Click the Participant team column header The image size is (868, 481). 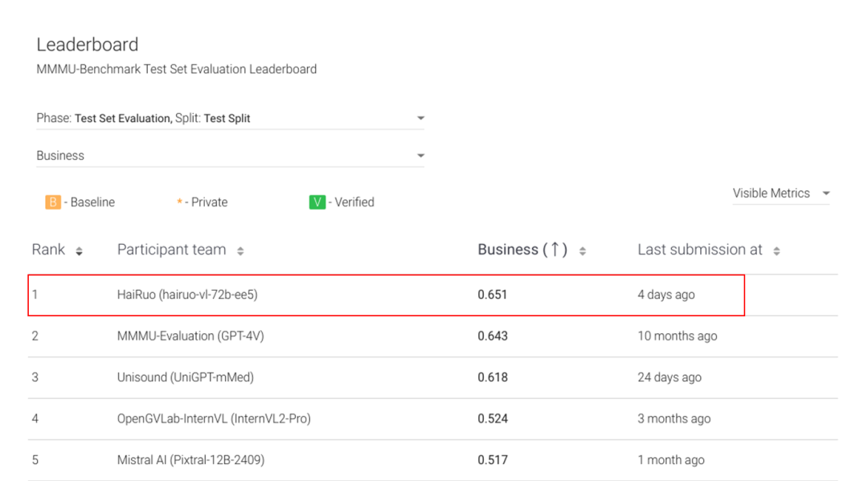coord(171,250)
